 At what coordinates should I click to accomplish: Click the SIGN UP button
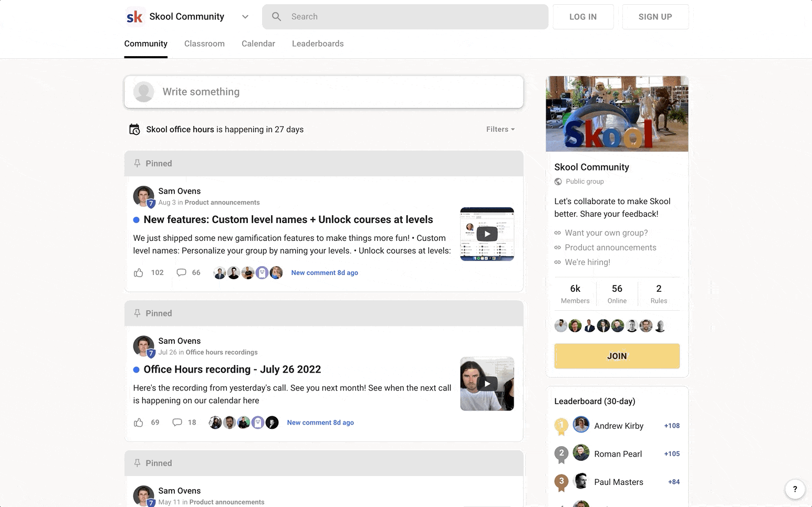tap(655, 17)
